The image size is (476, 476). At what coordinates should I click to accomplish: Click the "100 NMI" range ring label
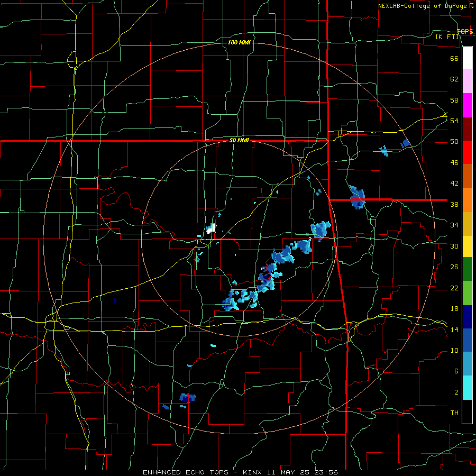point(239,42)
